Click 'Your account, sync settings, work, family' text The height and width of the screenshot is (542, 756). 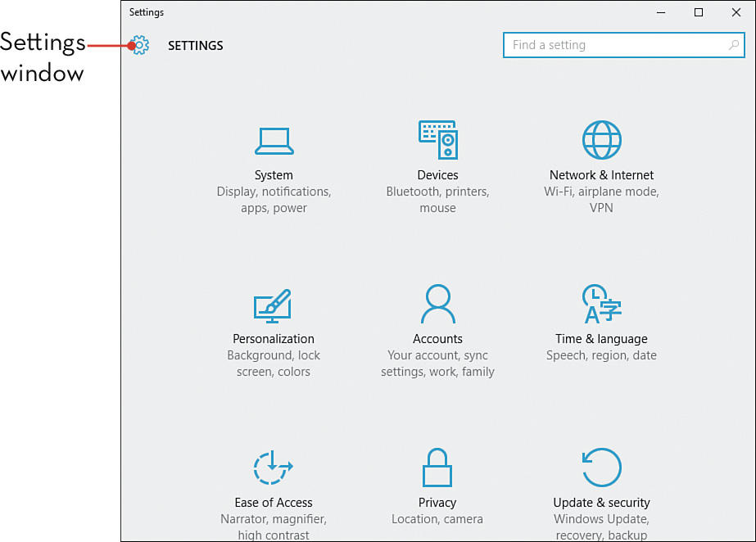[437, 364]
